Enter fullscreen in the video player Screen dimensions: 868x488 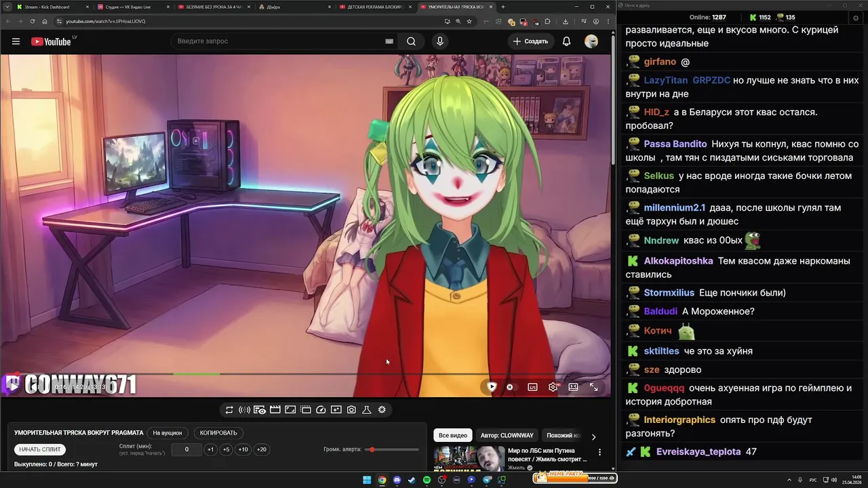(593, 387)
